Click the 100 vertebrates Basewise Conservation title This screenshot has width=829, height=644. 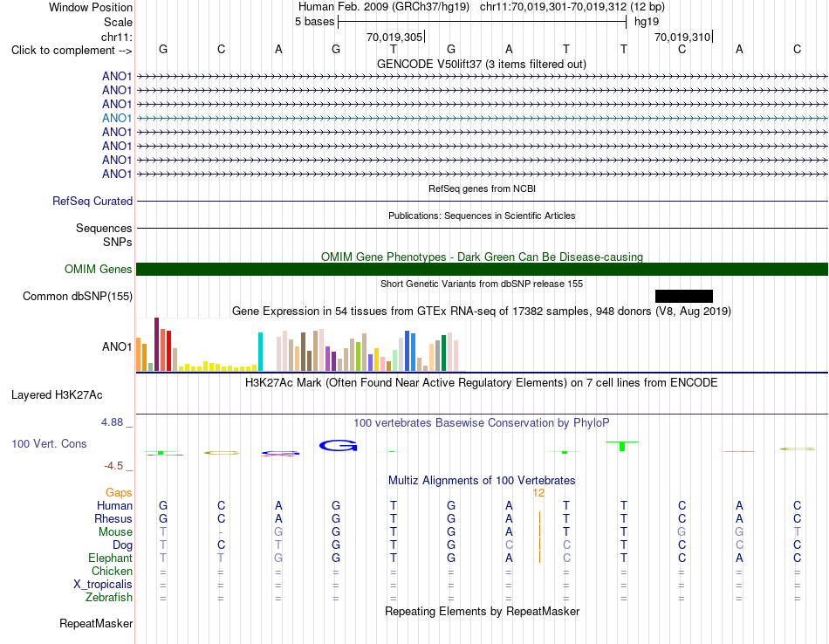coord(482,423)
